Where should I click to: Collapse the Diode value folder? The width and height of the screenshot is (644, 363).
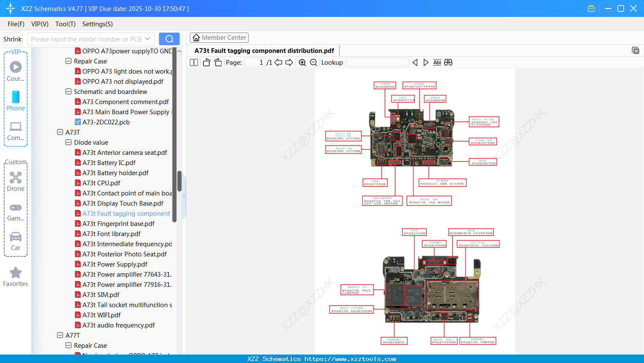(69, 142)
